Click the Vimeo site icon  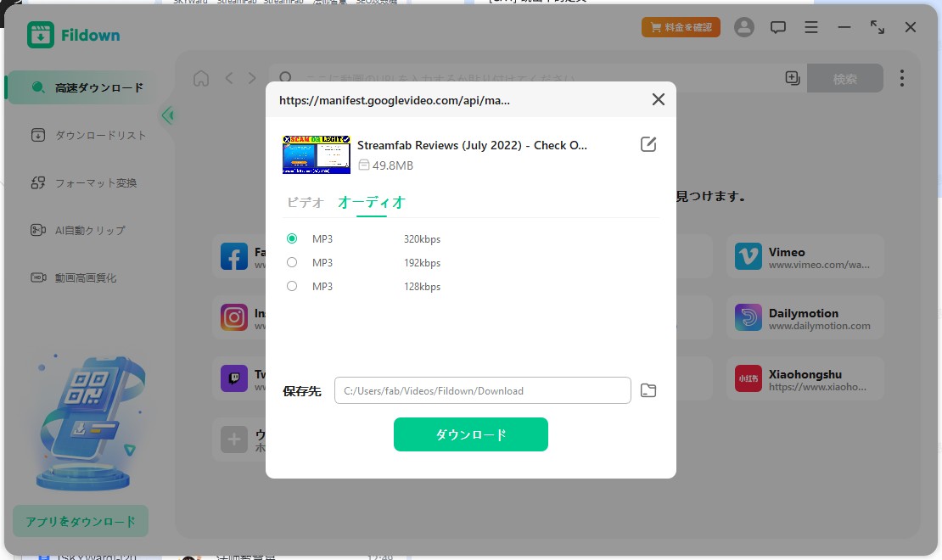point(748,256)
